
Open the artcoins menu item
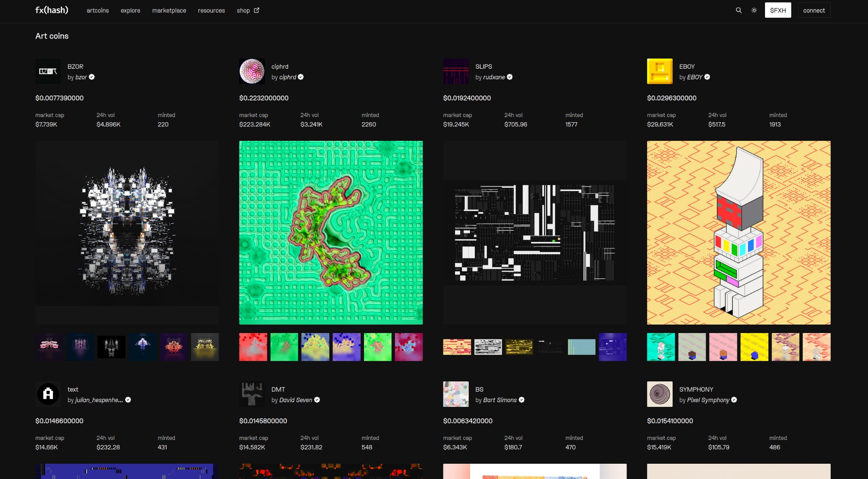tap(97, 10)
